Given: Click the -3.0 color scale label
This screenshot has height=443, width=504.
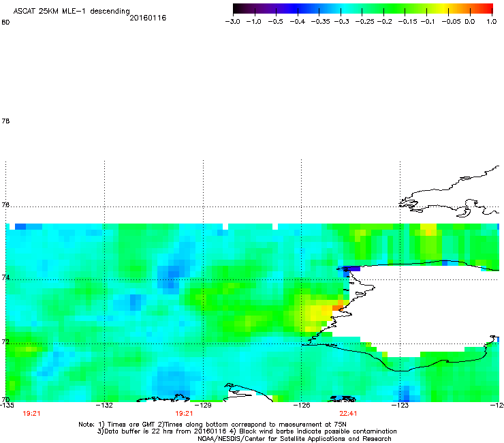Looking at the screenshot, I should click(232, 22).
